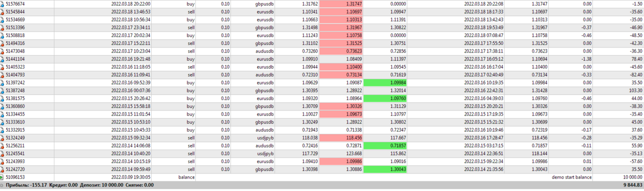This screenshot has width=644, height=191.
Task: Select close time 2022.03.16 17:28:47
Action: [484, 138]
